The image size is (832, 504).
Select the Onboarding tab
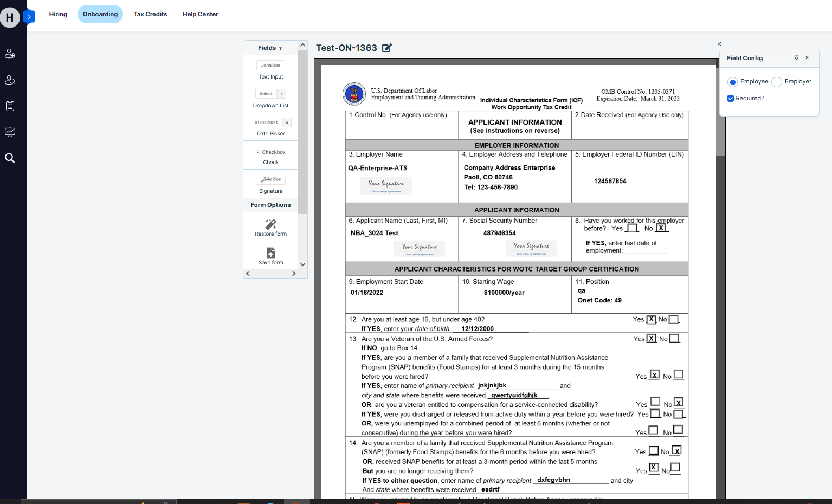[x=100, y=14]
